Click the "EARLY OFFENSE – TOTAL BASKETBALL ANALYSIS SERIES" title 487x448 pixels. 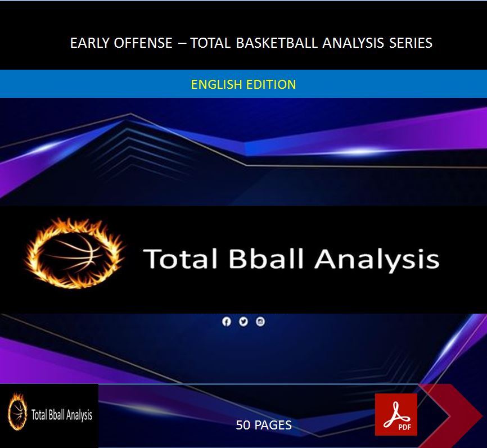(251, 43)
